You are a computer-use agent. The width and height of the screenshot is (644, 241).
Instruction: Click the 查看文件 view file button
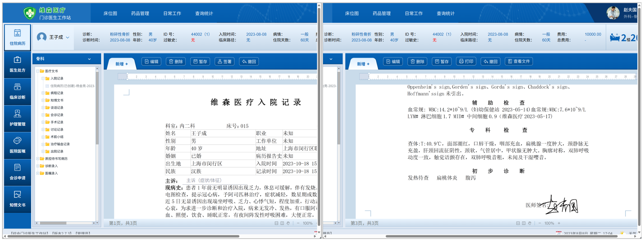pos(518,62)
